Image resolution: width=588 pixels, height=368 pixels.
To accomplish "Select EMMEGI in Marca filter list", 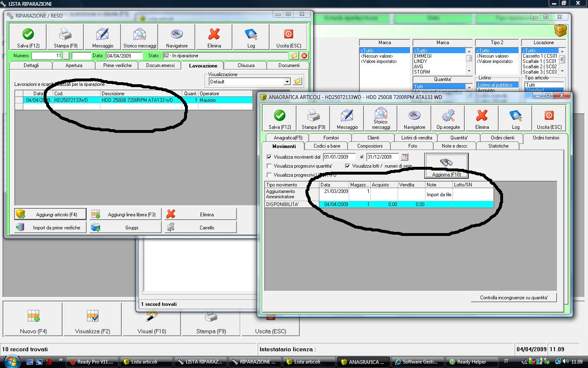I will pyautogui.click(x=439, y=56).
